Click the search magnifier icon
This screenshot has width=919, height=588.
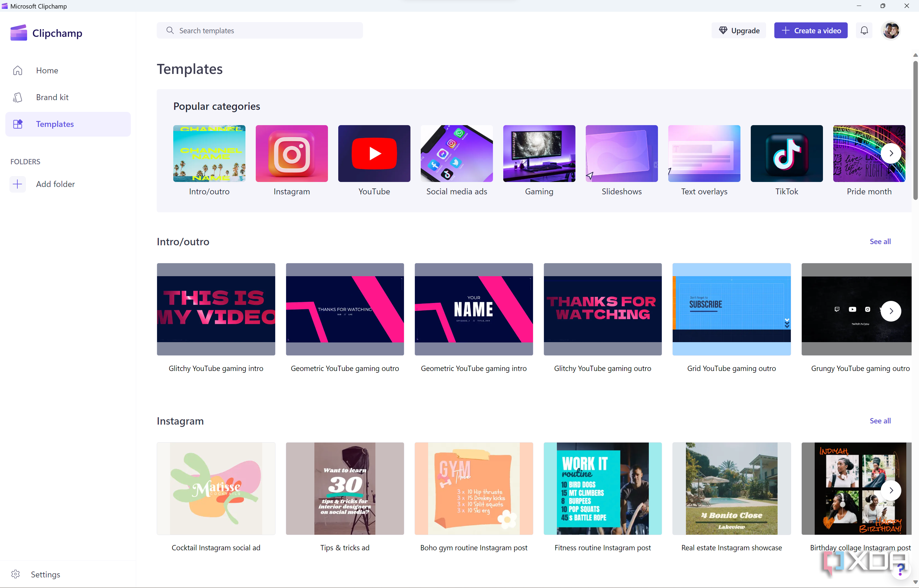coord(170,31)
